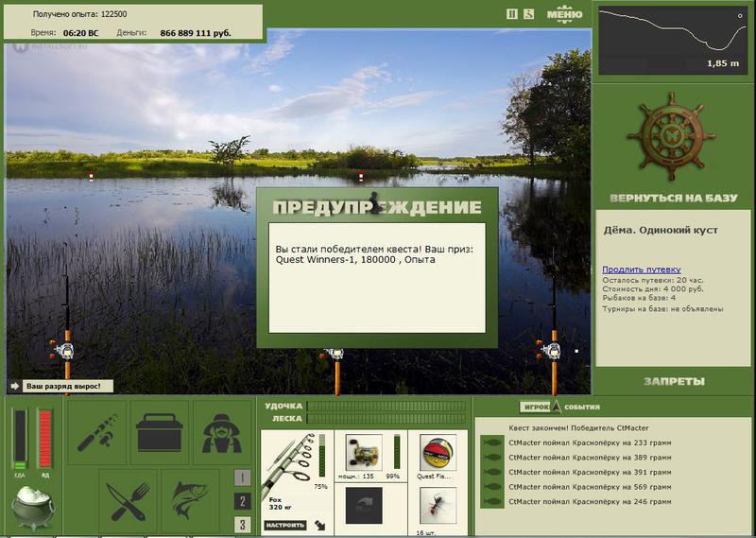Switch to the СОБЫТИЯ tab
This screenshot has width=756, height=538.
(582, 407)
